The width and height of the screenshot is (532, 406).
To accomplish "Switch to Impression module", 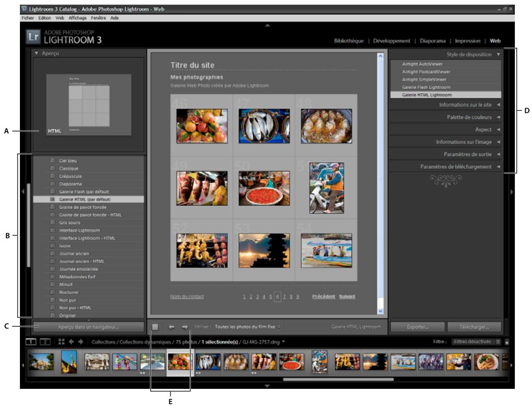I will (x=468, y=41).
